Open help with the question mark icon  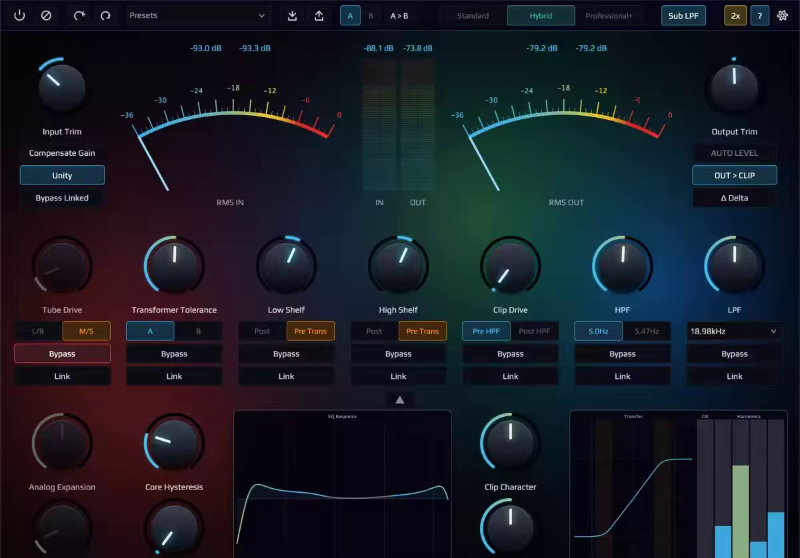[759, 16]
